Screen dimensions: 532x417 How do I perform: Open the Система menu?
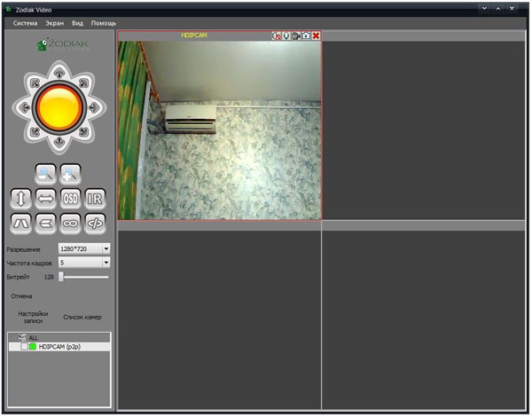click(x=25, y=22)
